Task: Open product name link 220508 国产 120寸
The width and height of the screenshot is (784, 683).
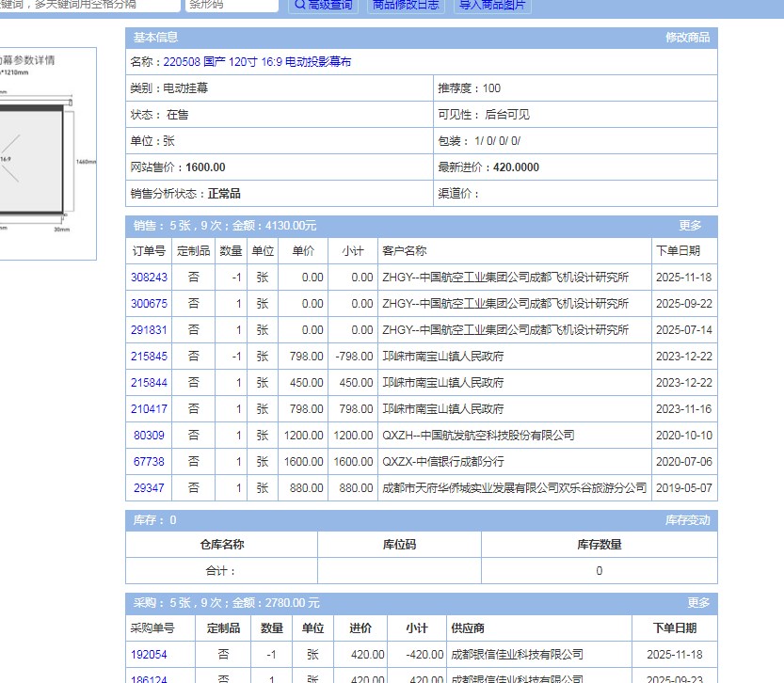Action: [257, 62]
